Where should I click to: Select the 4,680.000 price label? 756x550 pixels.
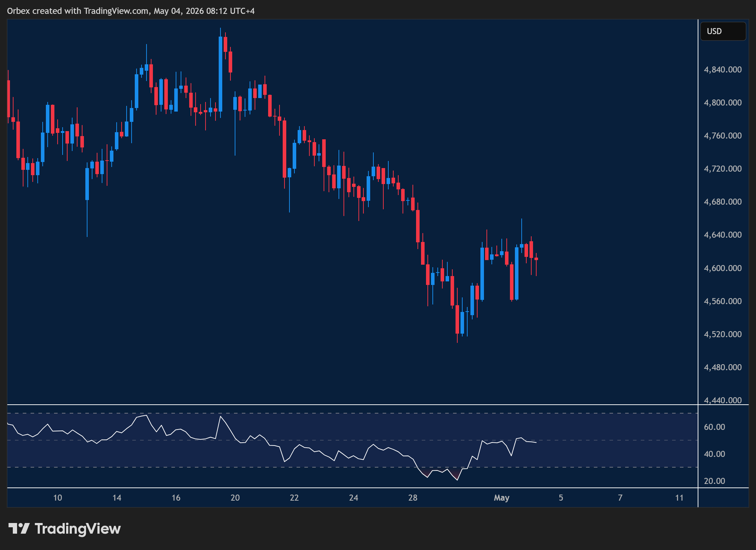(723, 201)
